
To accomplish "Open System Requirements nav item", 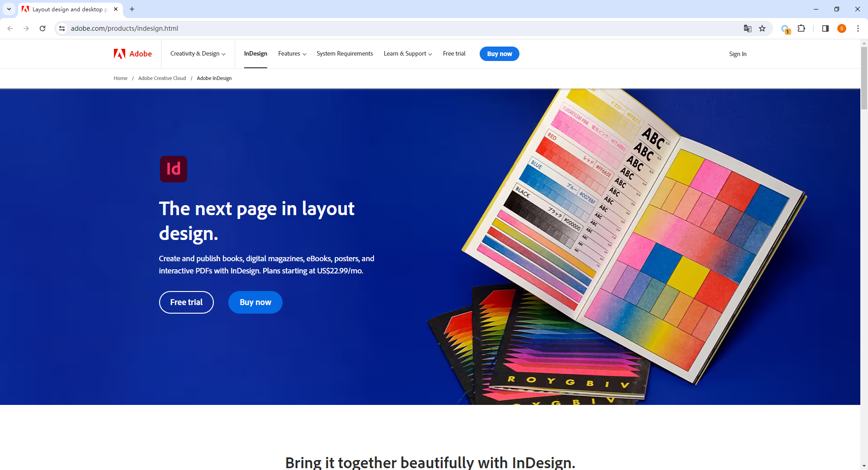I will [x=344, y=54].
